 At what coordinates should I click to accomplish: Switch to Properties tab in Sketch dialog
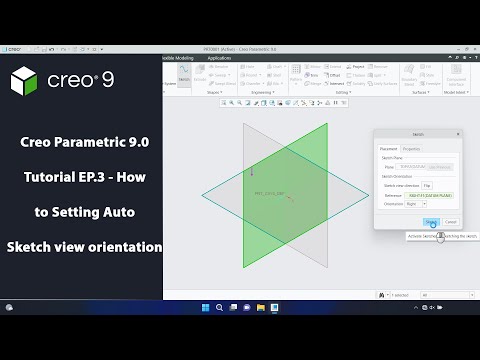tap(411, 149)
